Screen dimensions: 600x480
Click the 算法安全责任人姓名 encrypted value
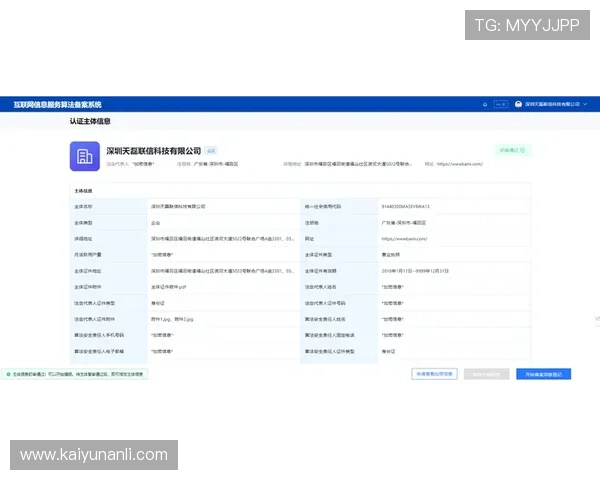click(392, 319)
